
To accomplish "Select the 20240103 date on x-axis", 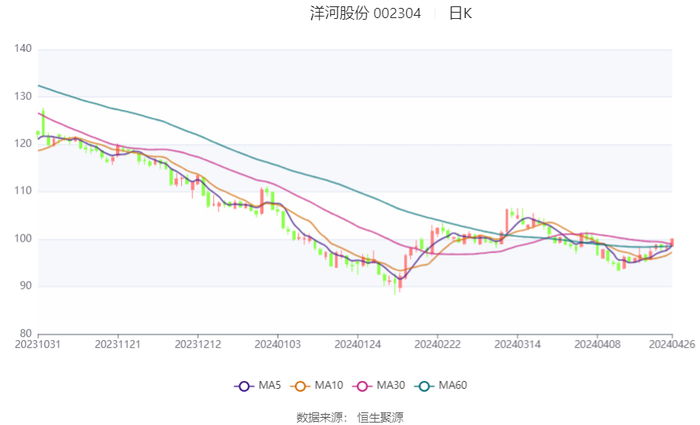I will pyautogui.click(x=277, y=344).
